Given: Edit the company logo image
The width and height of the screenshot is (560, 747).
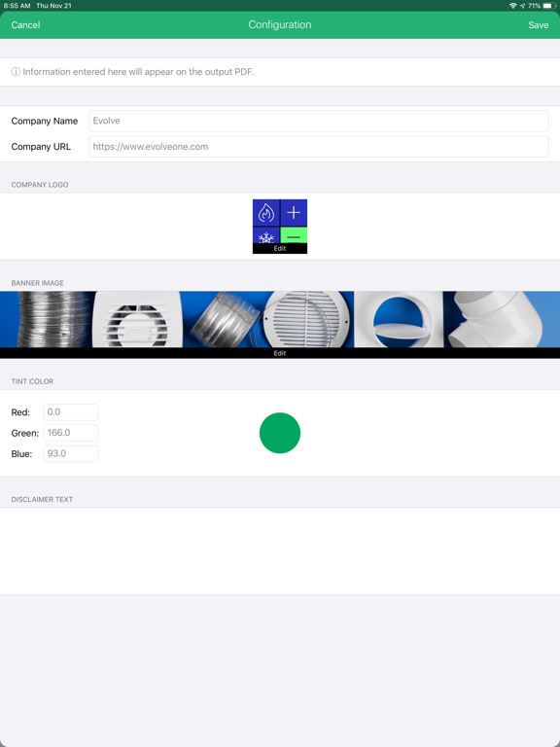Looking at the screenshot, I should point(280,249).
